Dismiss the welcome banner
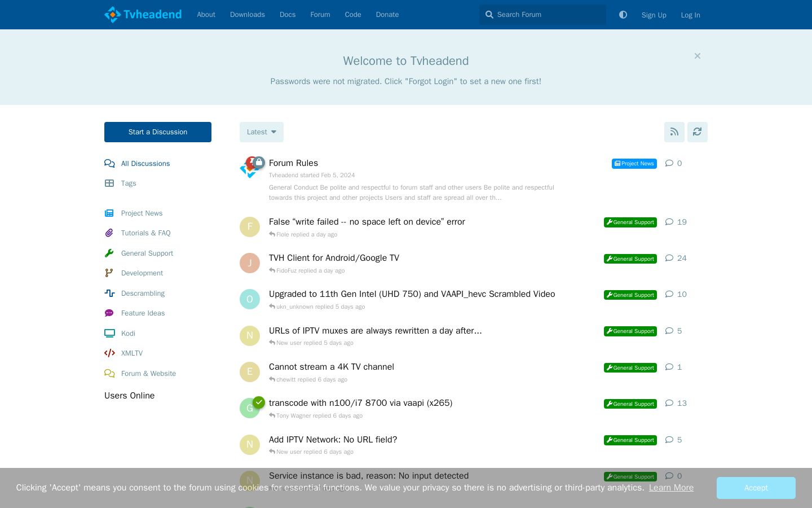This screenshot has height=508, width=812. [x=698, y=56]
